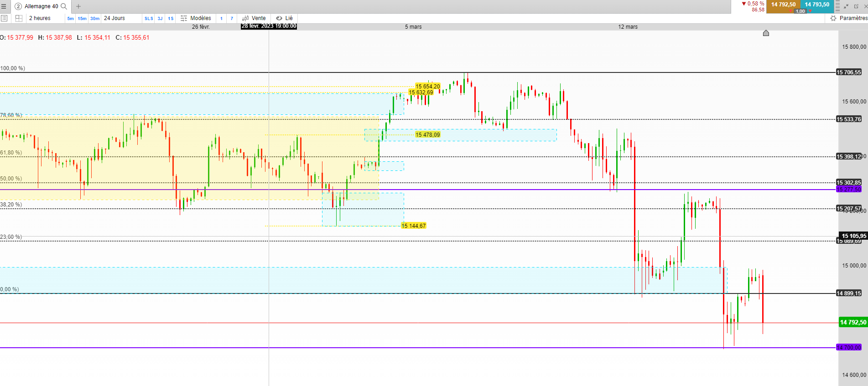Click the 15 706,55 Fibonacci axis label
This screenshot has width=868, height=386.
coord(849,72)
